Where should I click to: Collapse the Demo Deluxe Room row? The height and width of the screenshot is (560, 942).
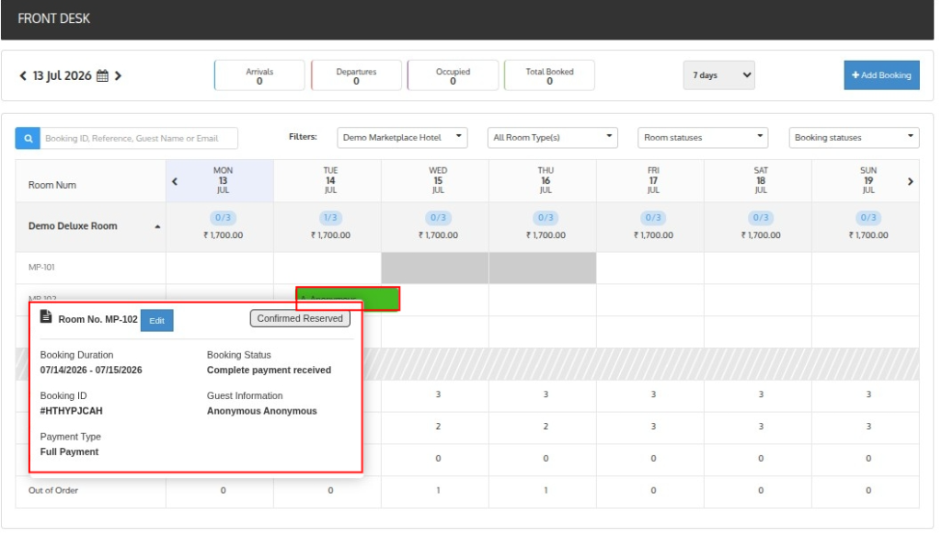[157, 227]
